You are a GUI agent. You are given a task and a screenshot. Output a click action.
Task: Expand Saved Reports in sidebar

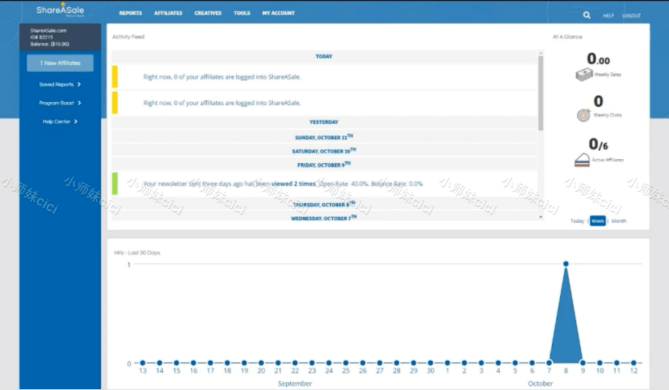(60, 84)
